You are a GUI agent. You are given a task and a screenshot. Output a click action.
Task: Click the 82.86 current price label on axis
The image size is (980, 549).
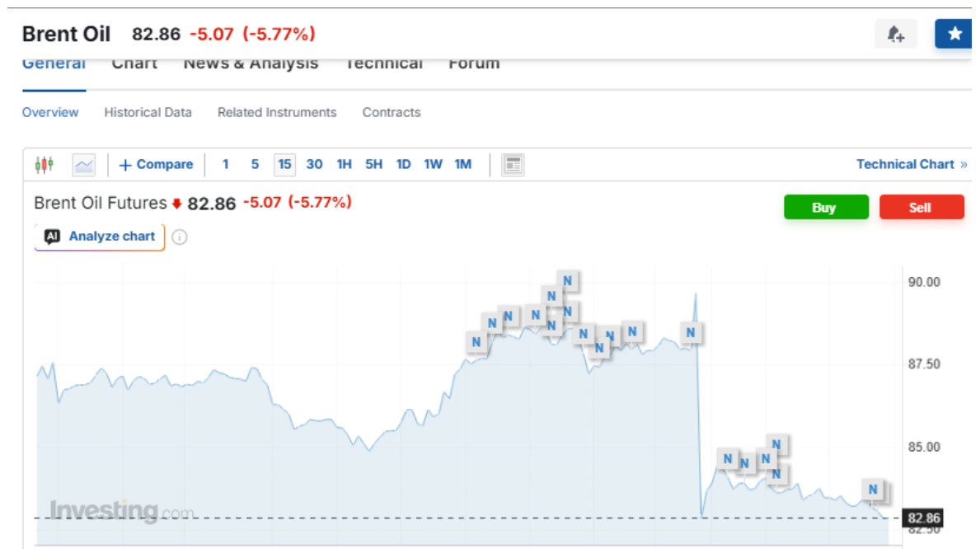[923, 518]
